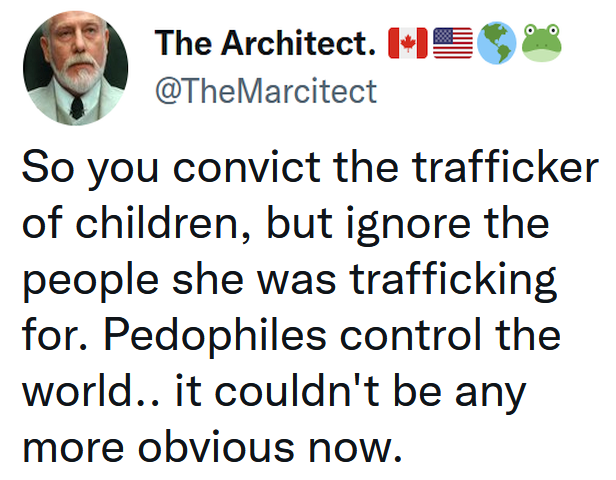Visit the @TheMarcitect handle
Viewport: 616px width, 480px height.
pyautogui.click(x=266, y=91)
